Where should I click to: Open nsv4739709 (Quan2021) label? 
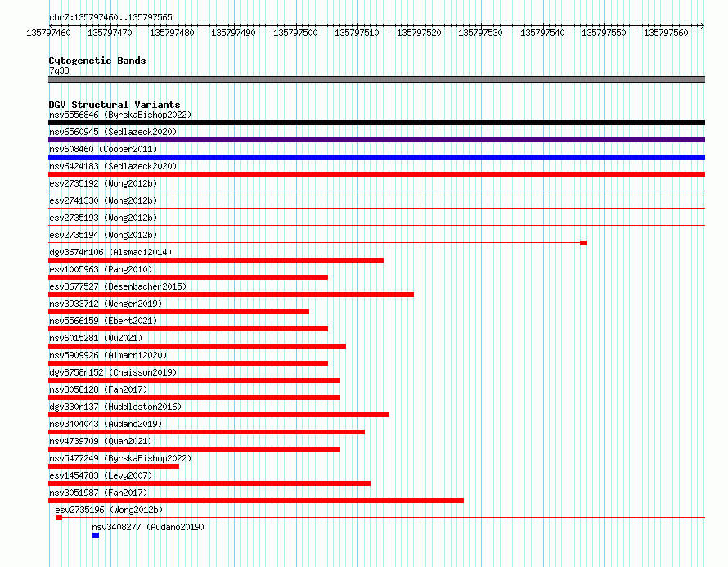coord(101,441)
